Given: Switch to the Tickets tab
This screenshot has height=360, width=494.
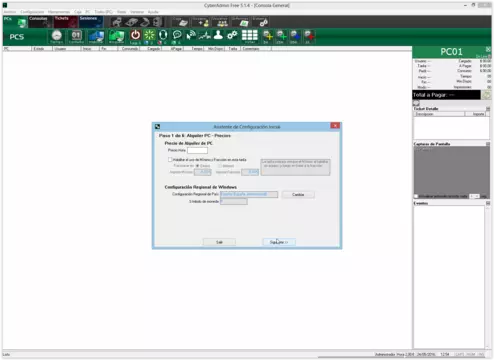Looking at the screenshot, I should 66,22.
